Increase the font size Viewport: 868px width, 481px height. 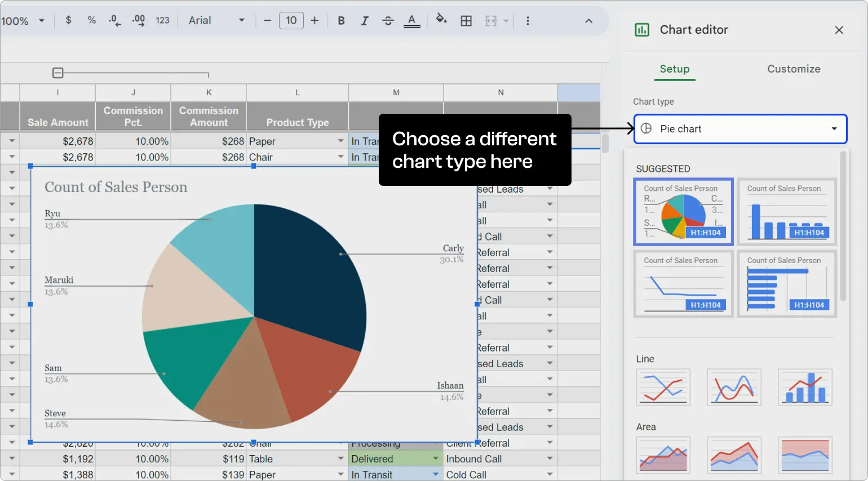[x=315, y=21]
